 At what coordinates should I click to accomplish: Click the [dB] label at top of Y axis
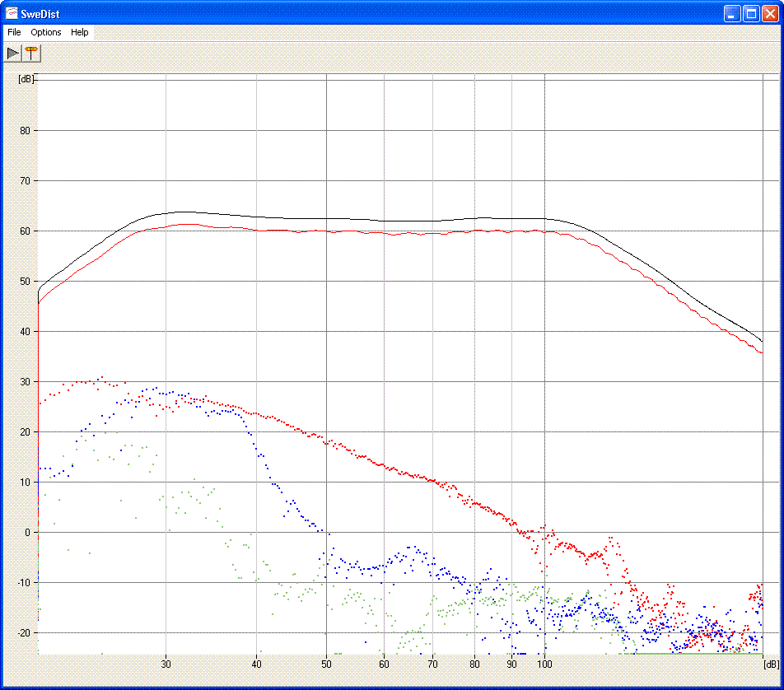tap(26, 79)
